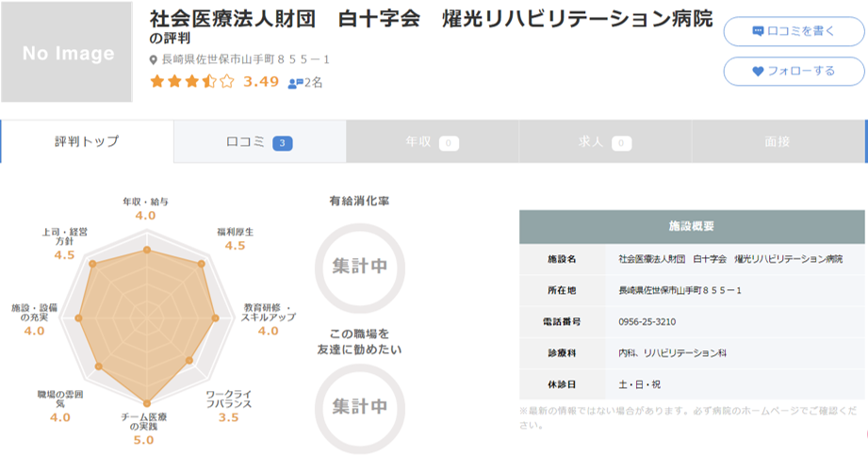The width and height of the screenshot is (868, 455).
Task: Click the チーム医療の実践 5.0 label
Action: coord(144,429)
